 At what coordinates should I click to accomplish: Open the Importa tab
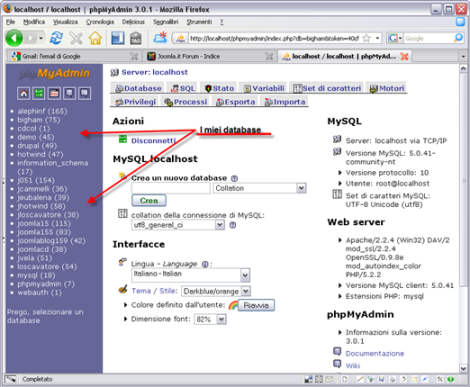point(284,102)
